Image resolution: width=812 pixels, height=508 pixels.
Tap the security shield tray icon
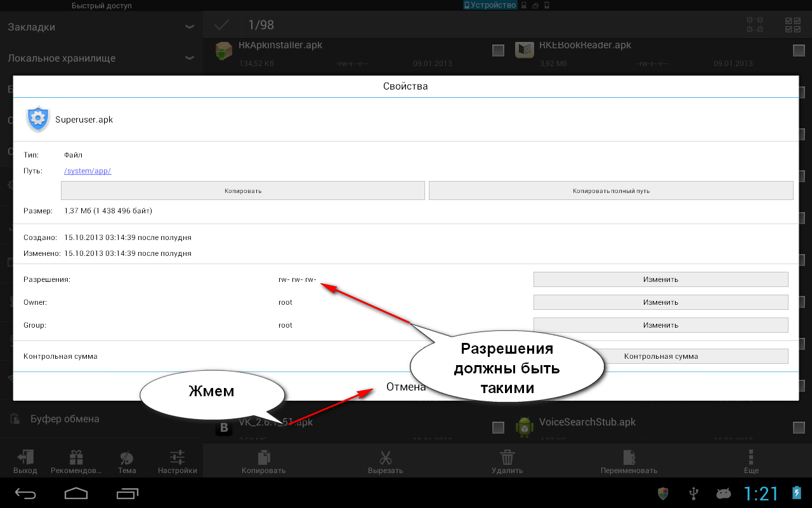pyautogui.click(x=663, y=493)
